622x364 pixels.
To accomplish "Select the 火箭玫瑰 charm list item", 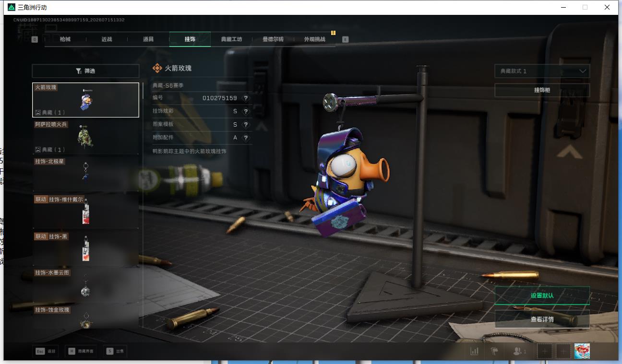I will 85,100.
